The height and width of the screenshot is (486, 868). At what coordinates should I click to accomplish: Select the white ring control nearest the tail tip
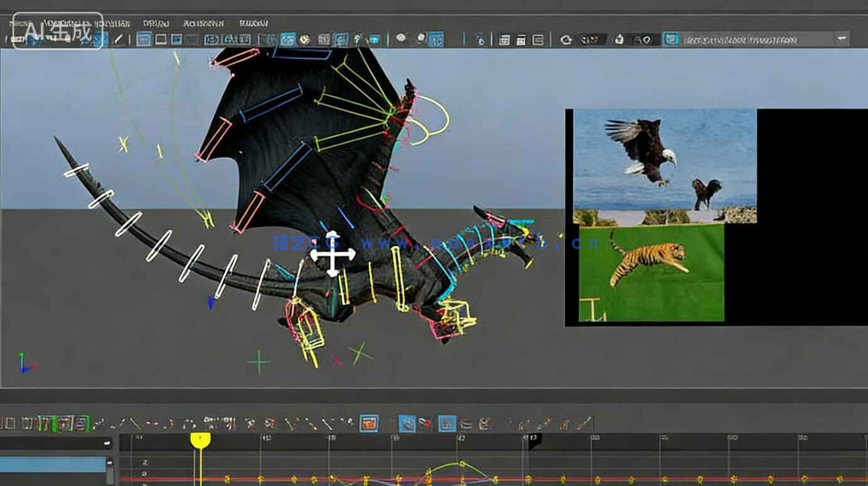coord(76,170)
